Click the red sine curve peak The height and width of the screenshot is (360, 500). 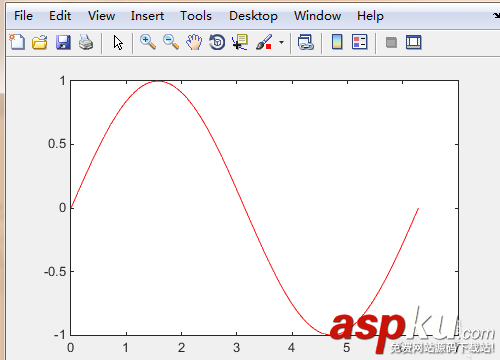[158, 81]
